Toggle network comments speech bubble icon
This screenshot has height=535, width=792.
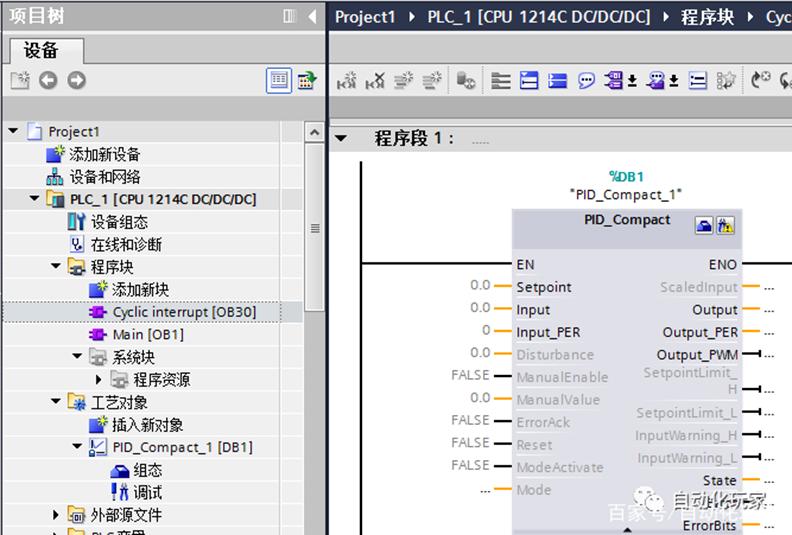586,80
